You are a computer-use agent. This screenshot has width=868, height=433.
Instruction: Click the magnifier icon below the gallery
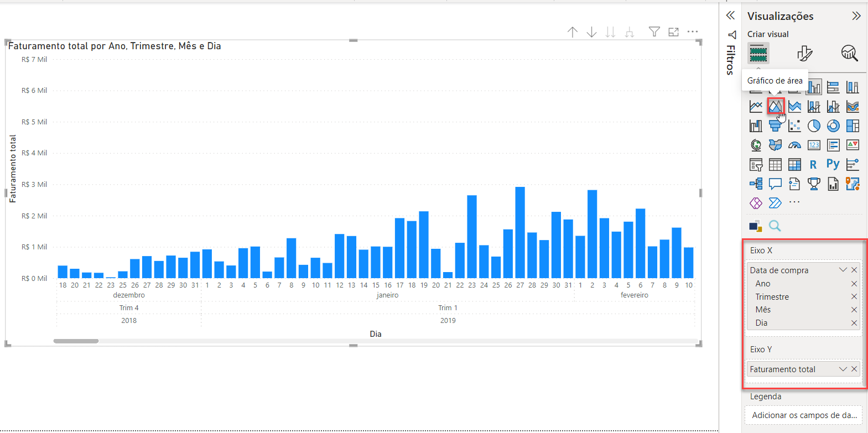(x=775, y=226)
